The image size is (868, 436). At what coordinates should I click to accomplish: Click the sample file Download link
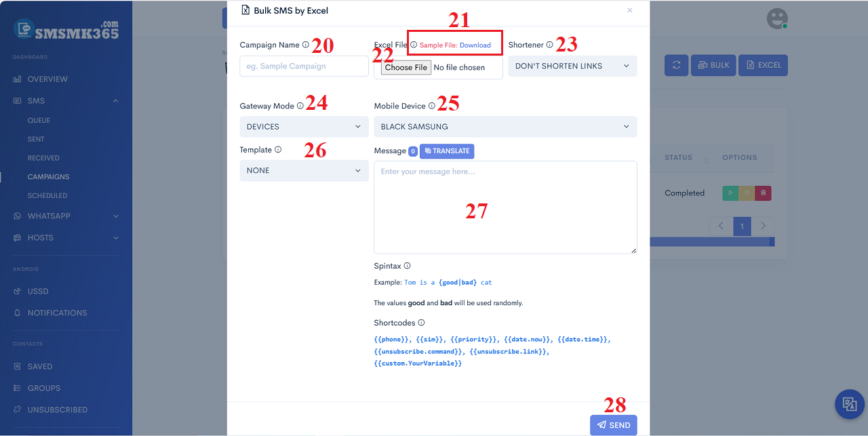(475, 45)
